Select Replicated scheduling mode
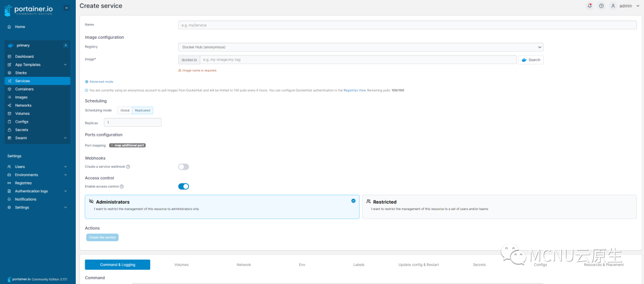644x284 pixels. coord(143,110)
